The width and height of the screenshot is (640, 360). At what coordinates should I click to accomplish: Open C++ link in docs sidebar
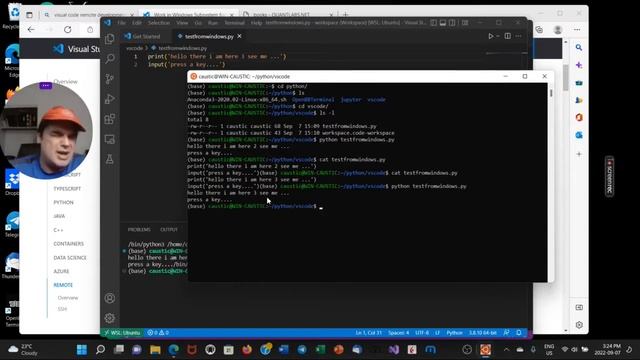click(58, 230)
